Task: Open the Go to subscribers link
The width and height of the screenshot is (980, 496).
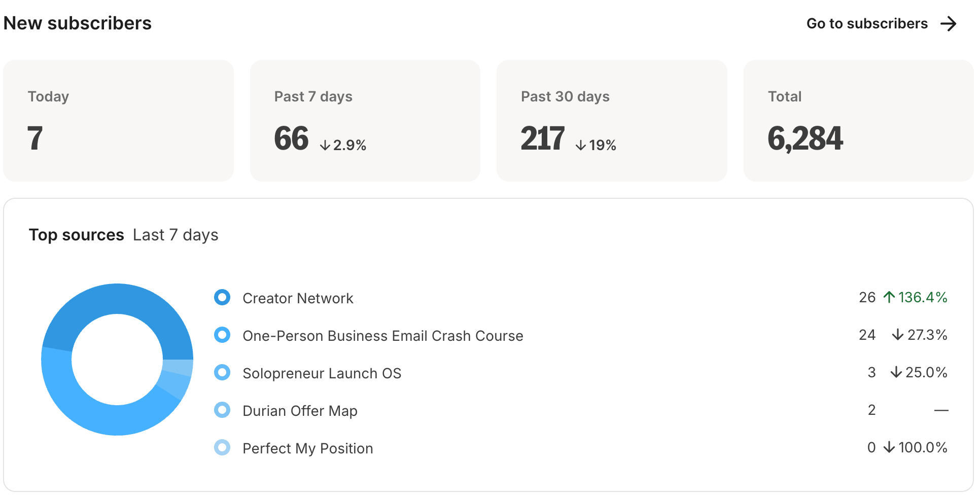Action: click(867, 24)
